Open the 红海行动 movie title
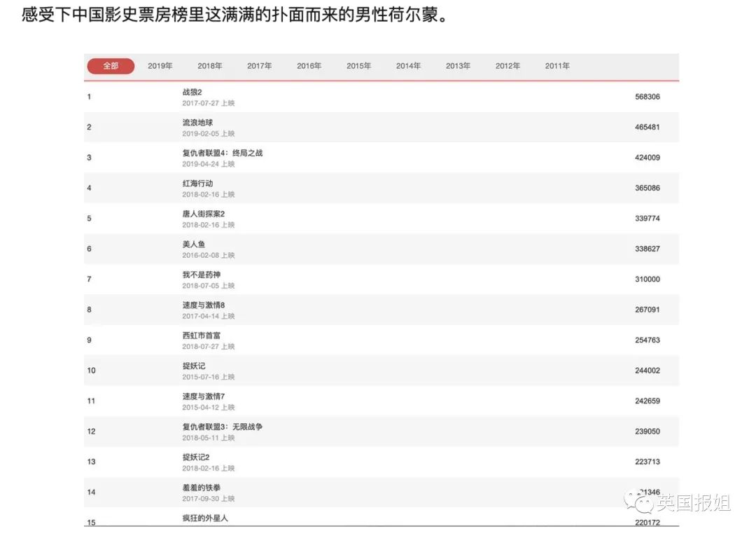The image size is (756, 536). click(x=197, y=184)
